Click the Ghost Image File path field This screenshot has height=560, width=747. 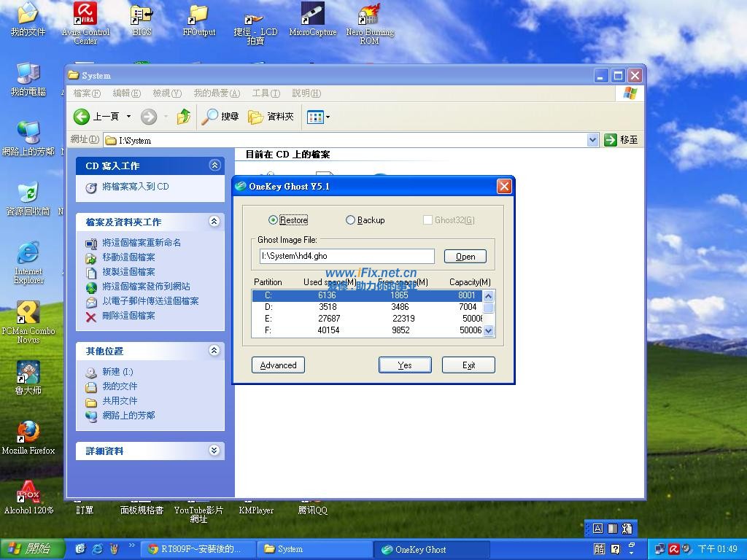[347, 256]
